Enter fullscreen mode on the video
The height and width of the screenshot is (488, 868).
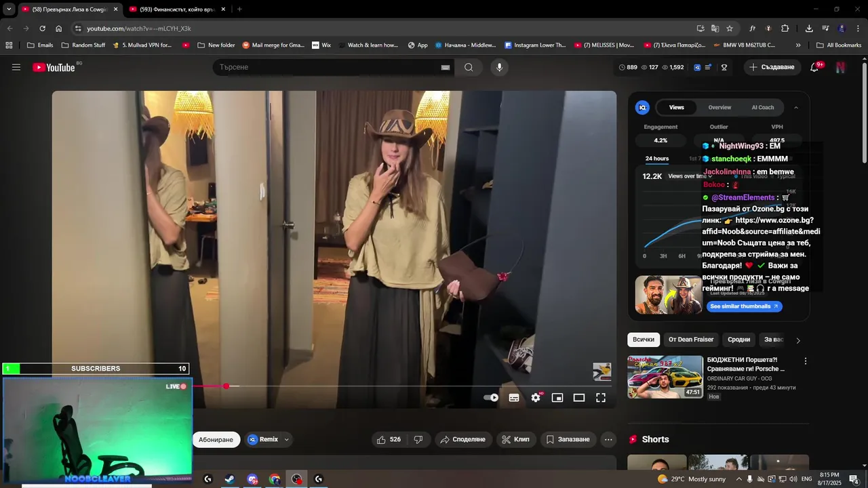pyautogui.click(x=601, y=398)
